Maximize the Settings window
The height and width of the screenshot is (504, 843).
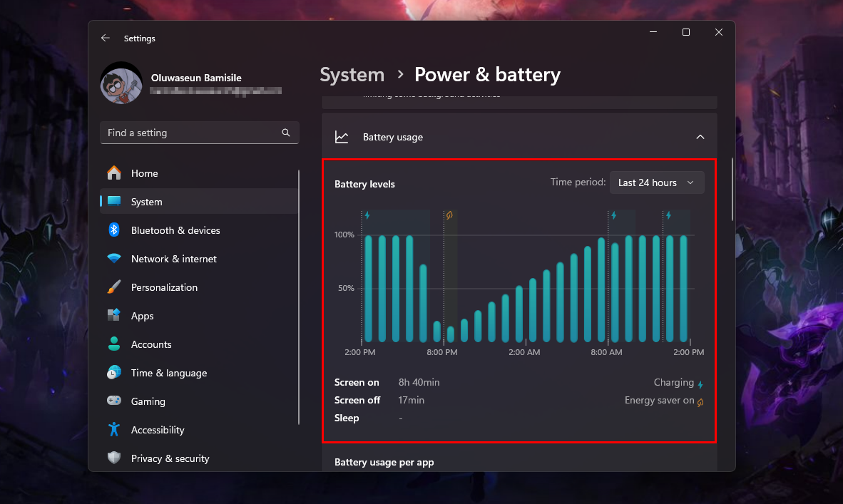(686, 32)
